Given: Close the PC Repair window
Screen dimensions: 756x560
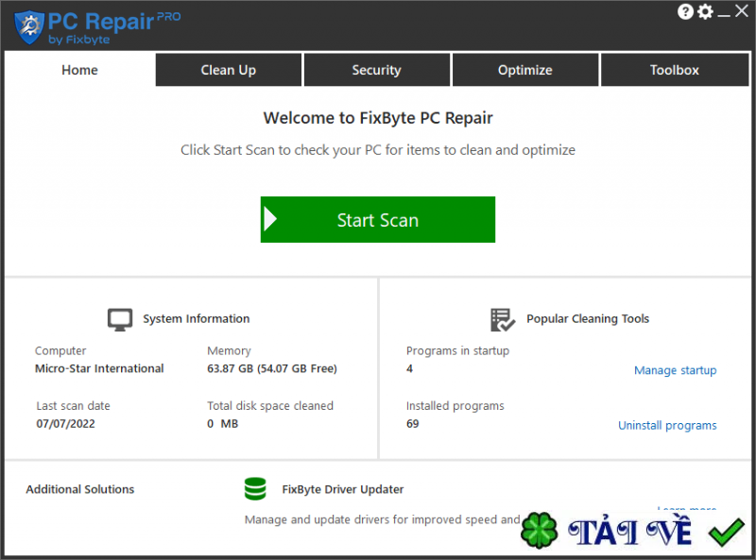Looking at the screenshot, I should [x=742, y=10].
